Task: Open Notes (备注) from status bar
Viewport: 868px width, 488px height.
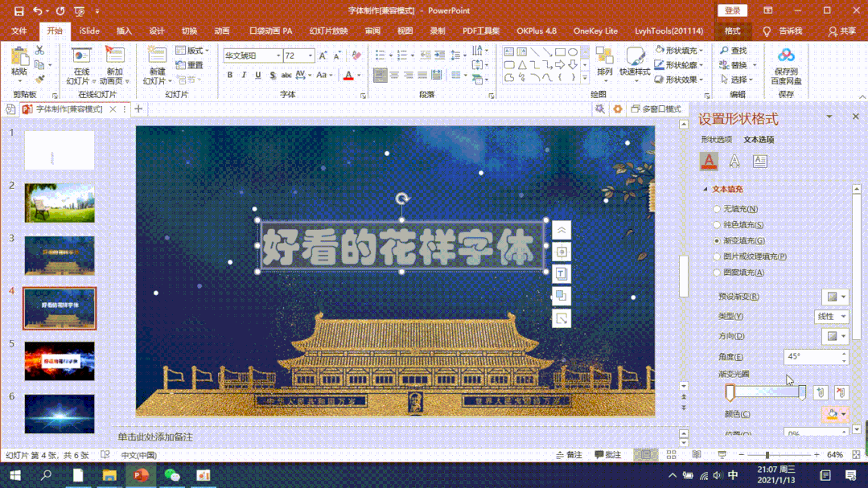Action: [569, 455]
